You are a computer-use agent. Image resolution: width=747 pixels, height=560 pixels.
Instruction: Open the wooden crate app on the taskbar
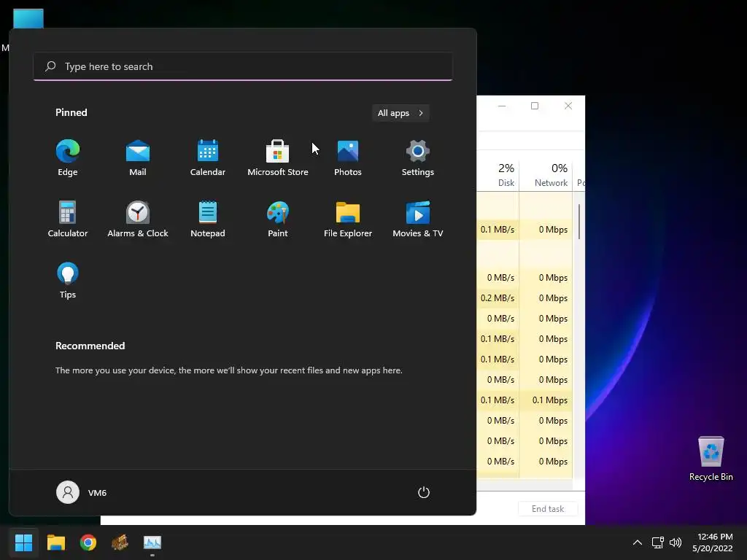pos(120,542)
